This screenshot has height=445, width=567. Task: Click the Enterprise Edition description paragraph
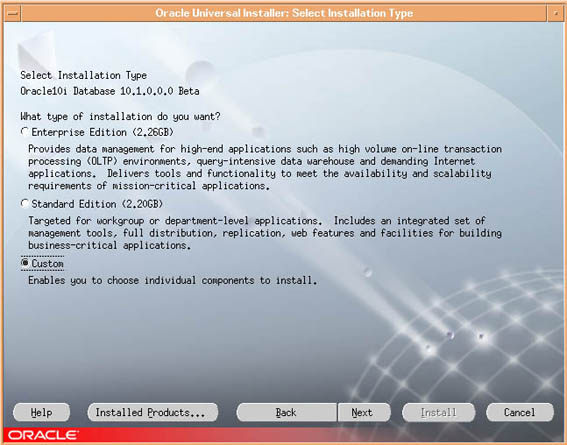point(265,167)
